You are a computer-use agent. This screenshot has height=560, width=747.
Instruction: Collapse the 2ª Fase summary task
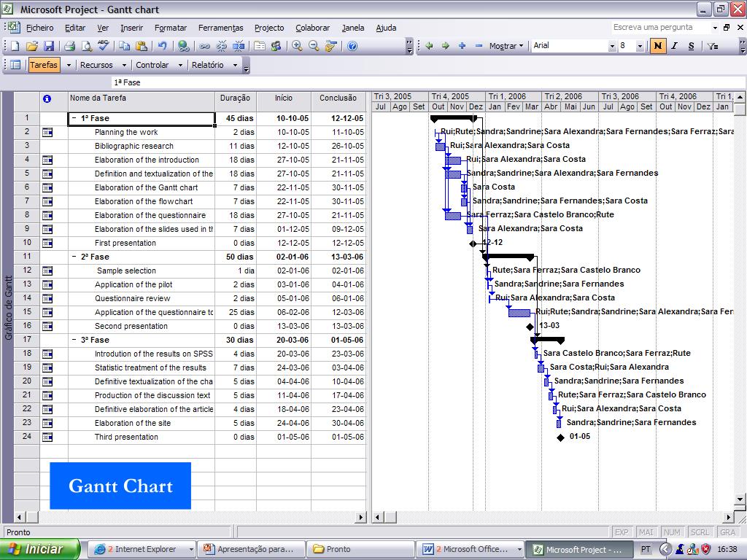[74, 257]
